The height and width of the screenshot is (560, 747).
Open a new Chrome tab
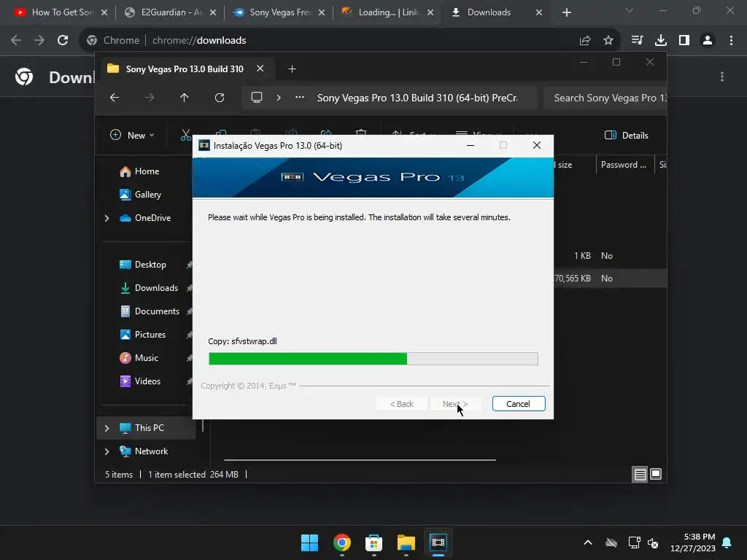(566, 12)
